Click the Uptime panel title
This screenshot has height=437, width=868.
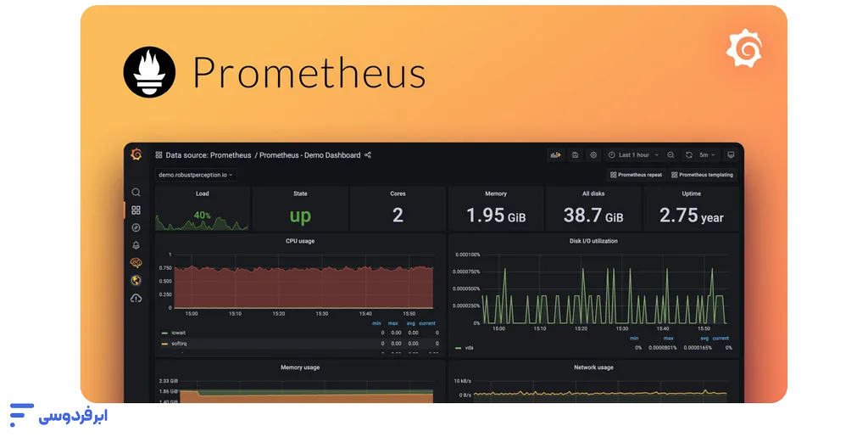coord(691,193)
